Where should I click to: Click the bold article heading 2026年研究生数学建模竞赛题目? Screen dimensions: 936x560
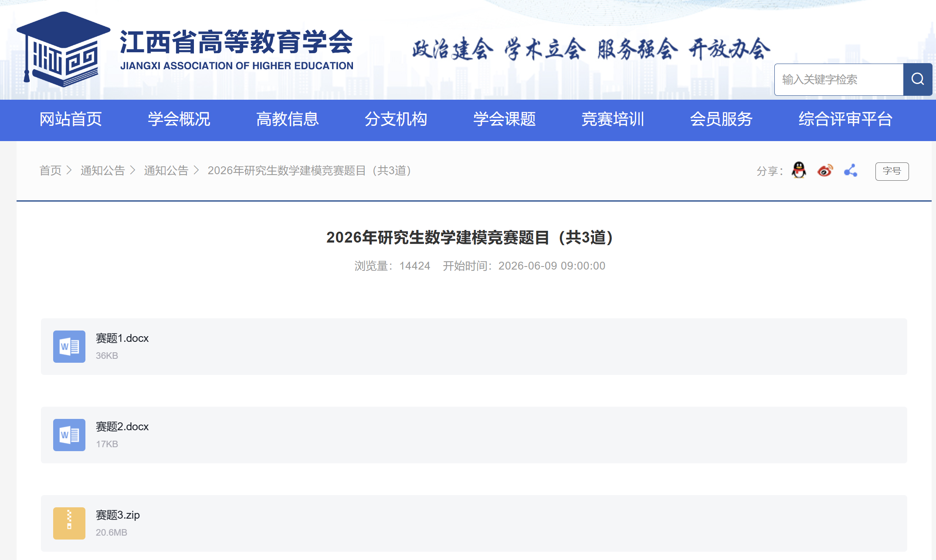click(471, 237)
